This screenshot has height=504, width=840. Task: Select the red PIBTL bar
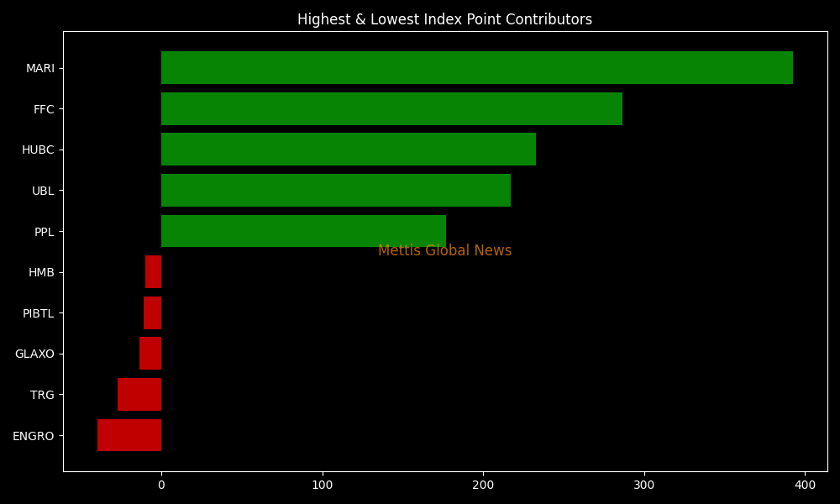pyautogui.click(x=152, y=312)
